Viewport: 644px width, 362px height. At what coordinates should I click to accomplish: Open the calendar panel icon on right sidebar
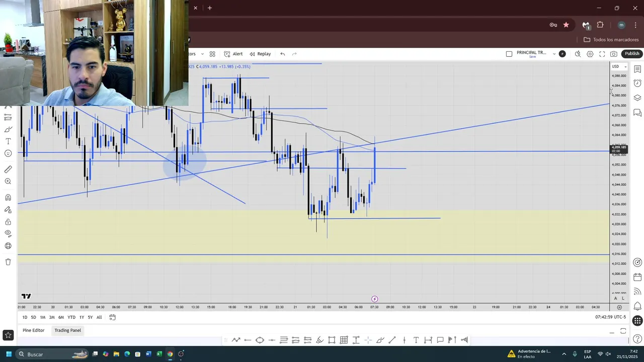coord(637,277)
